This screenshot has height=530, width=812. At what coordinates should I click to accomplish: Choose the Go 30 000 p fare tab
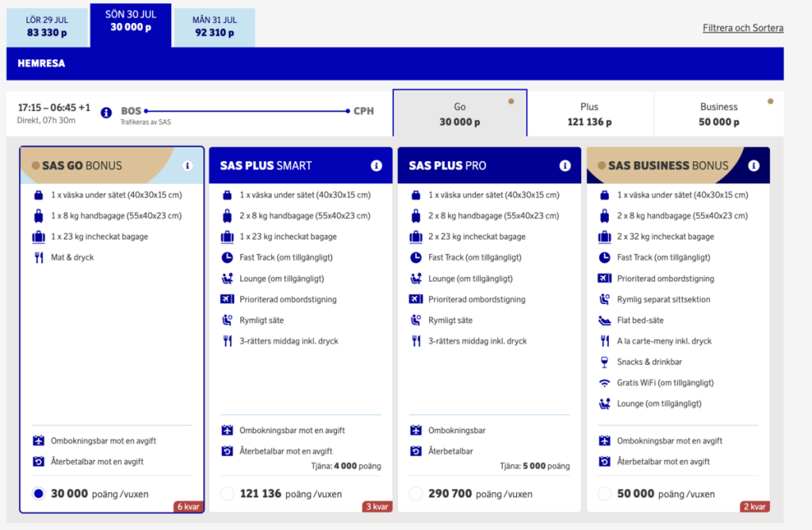coord(460,113)
